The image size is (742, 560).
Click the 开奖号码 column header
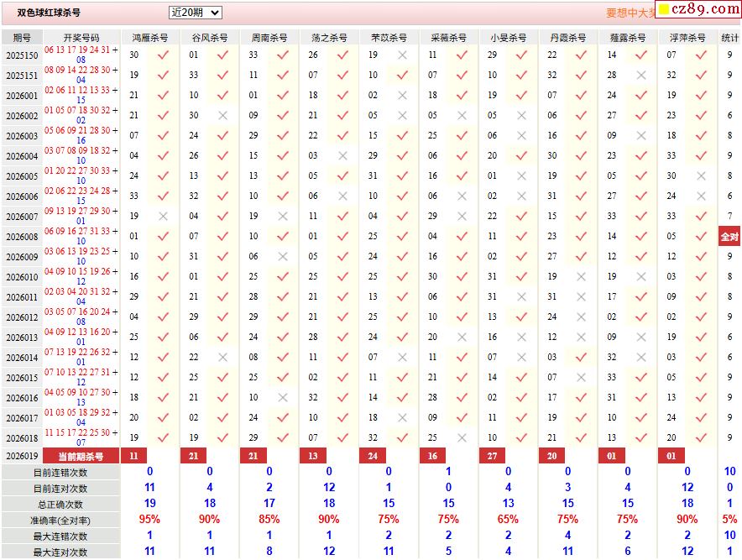click(81, 38)
